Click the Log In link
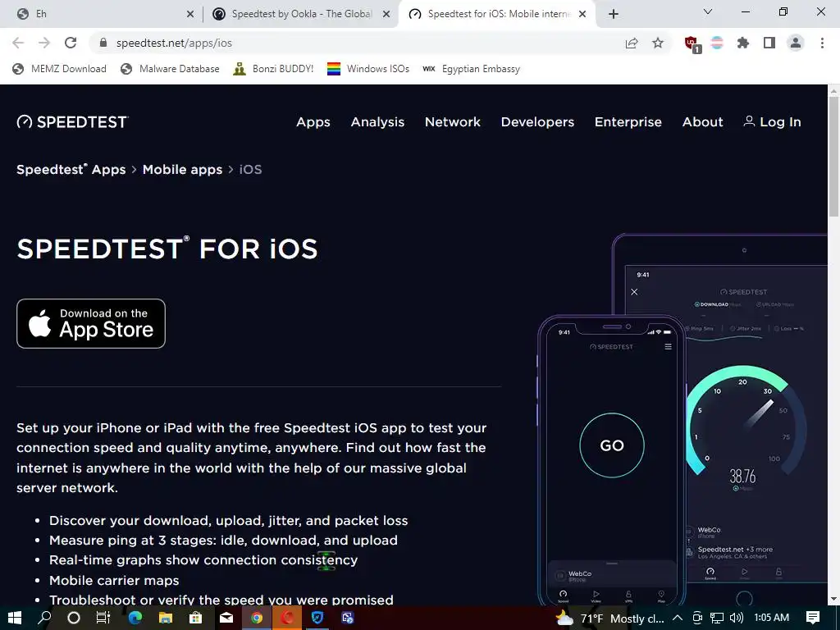 [x=772, y=122]
